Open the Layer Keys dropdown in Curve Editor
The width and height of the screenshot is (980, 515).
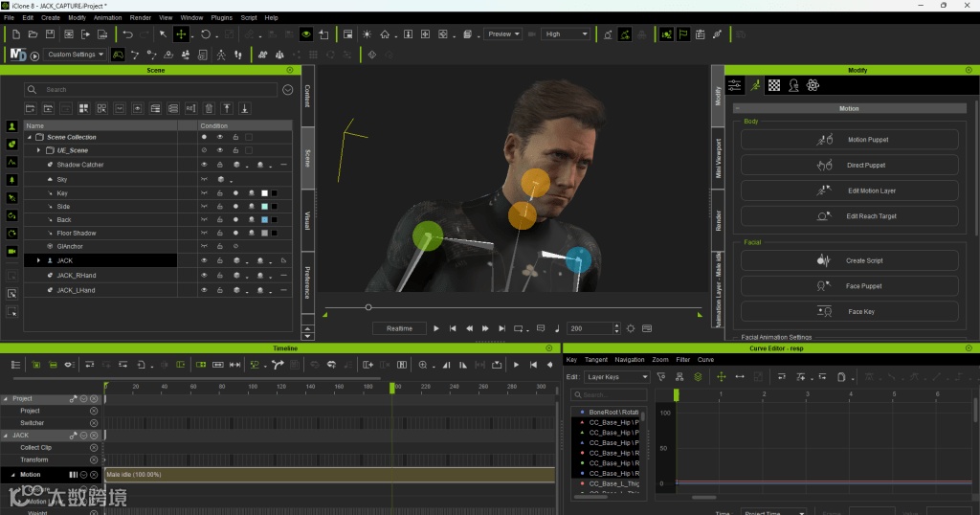pyautogui.click(x=616, y=377)
